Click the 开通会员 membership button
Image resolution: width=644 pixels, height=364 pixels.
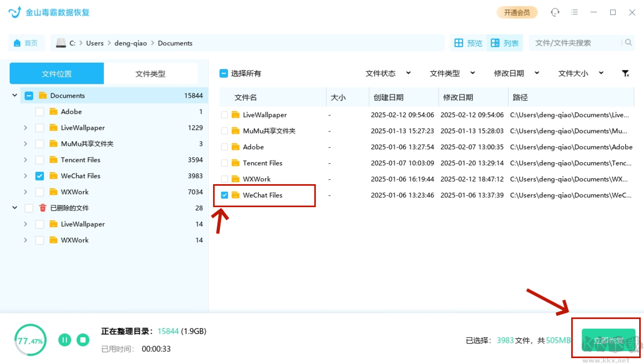517,12
